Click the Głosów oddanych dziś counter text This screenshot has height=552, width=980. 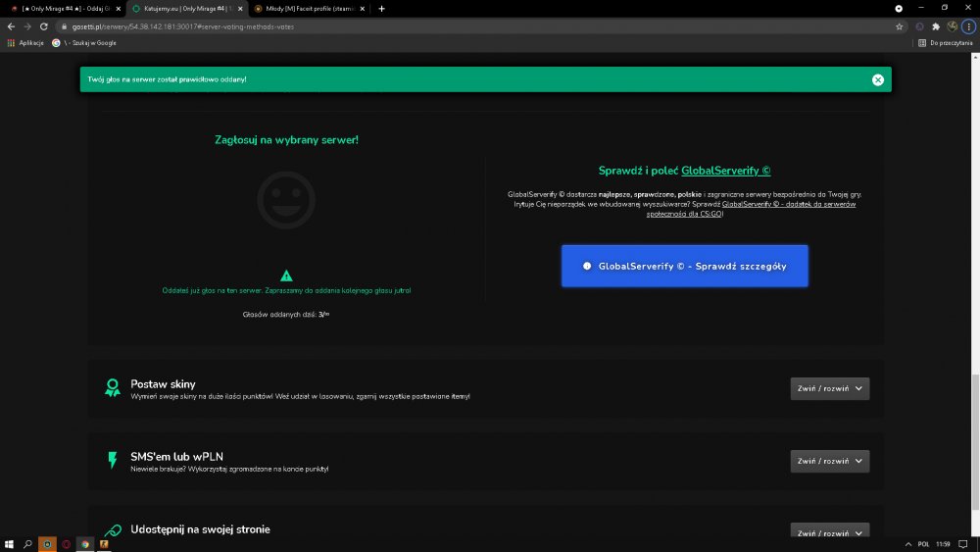[285, 315]
